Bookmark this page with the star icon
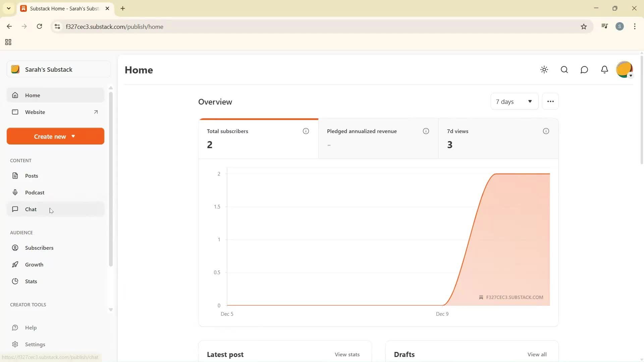This screenshot has height=362, width=644. coord(584,27)
